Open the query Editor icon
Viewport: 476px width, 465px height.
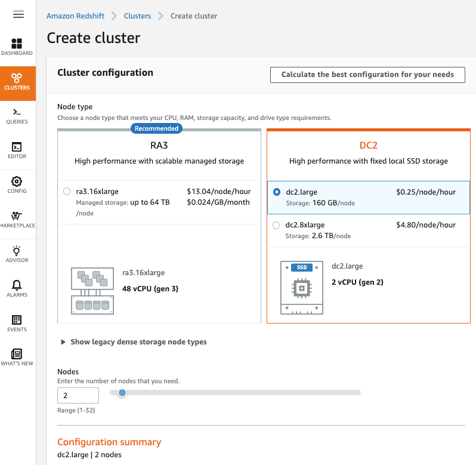pos(17,147)
